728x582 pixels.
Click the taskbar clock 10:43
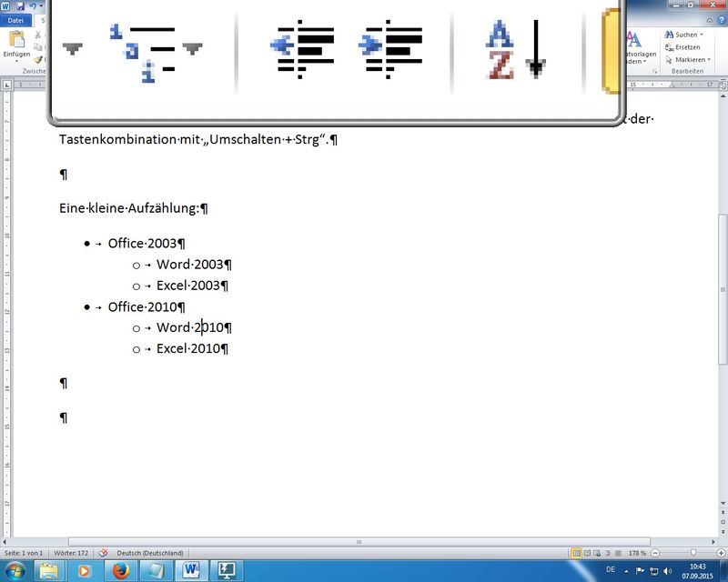(x=697, y=571)
